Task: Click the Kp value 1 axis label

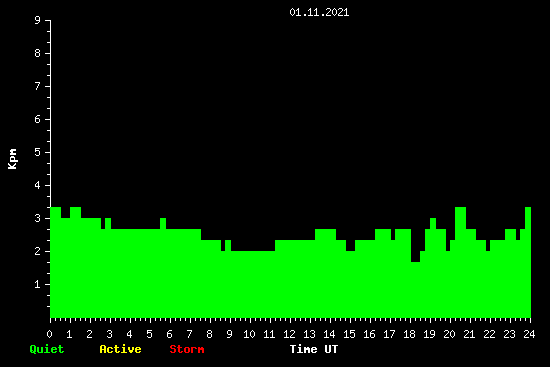Action: point(38,284)
